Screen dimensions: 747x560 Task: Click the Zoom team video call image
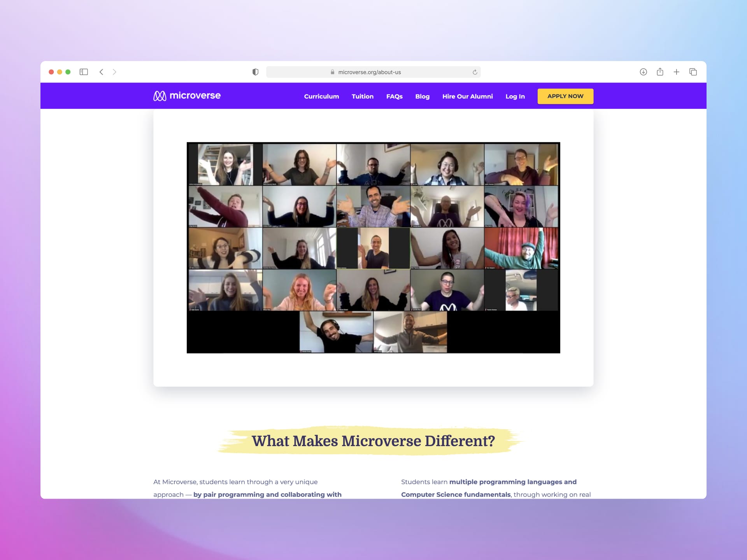373,247
